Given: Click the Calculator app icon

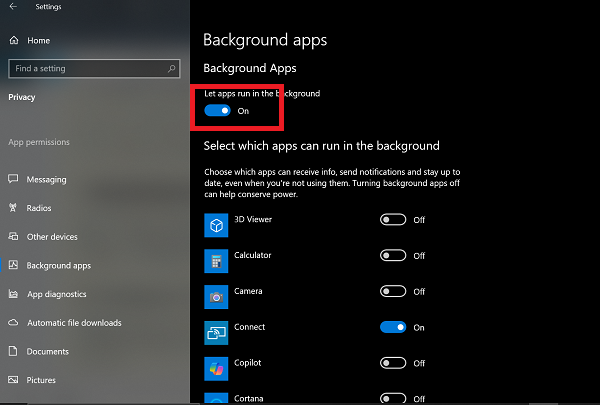Looking at the screenshot, I should click(x=216, y=261).
